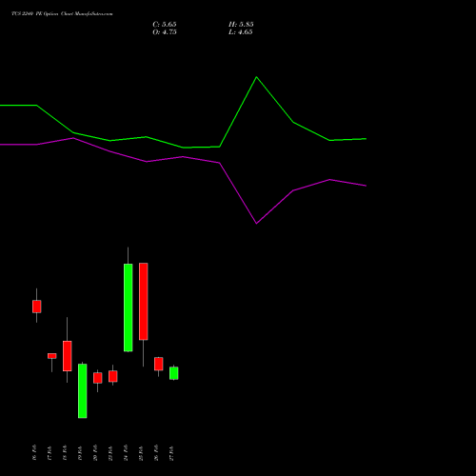Image resolution: width=476 pixels, height=476 pixels.
Task: Click the red candlestick for 16 Feb
Action: pos(37,307)
